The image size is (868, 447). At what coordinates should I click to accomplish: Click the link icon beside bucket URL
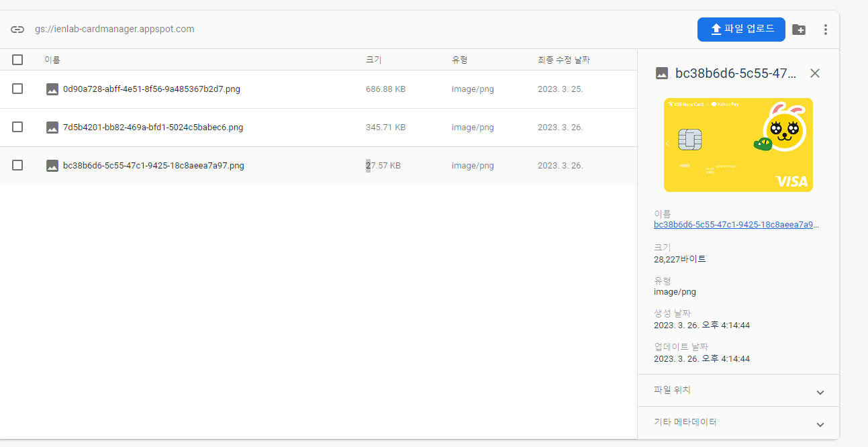coord(17,30)
